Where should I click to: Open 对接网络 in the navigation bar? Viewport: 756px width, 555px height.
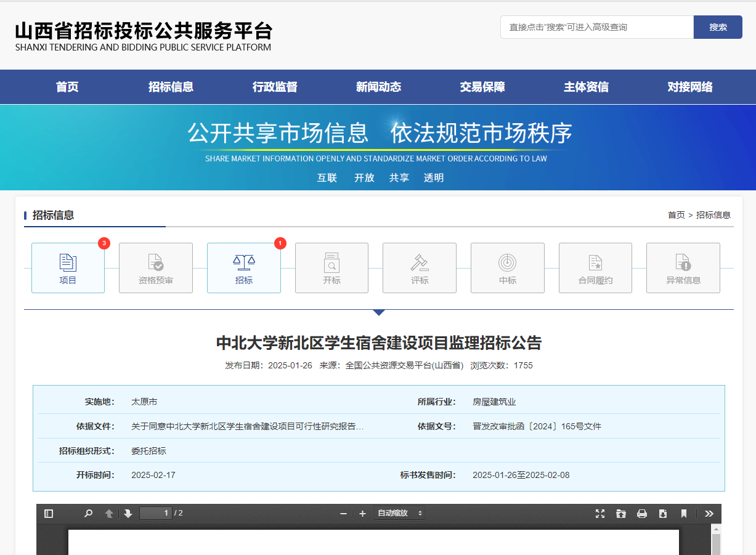coord(690,87)
